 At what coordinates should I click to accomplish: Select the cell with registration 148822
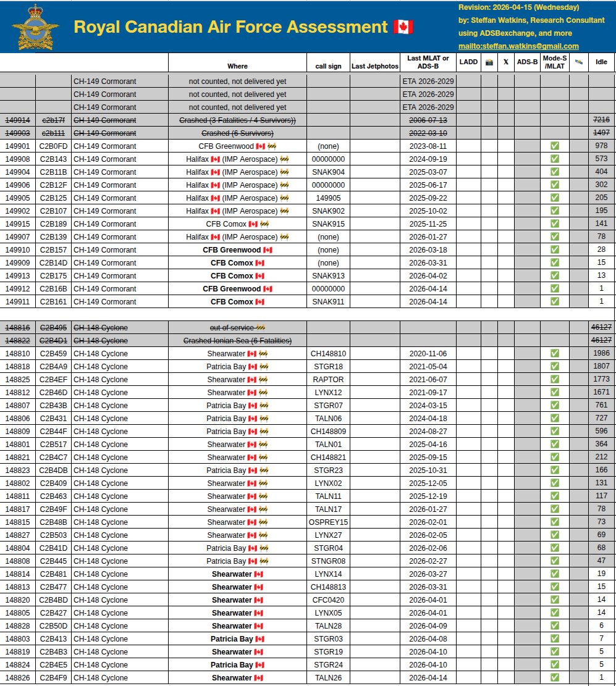coord(17,341)
